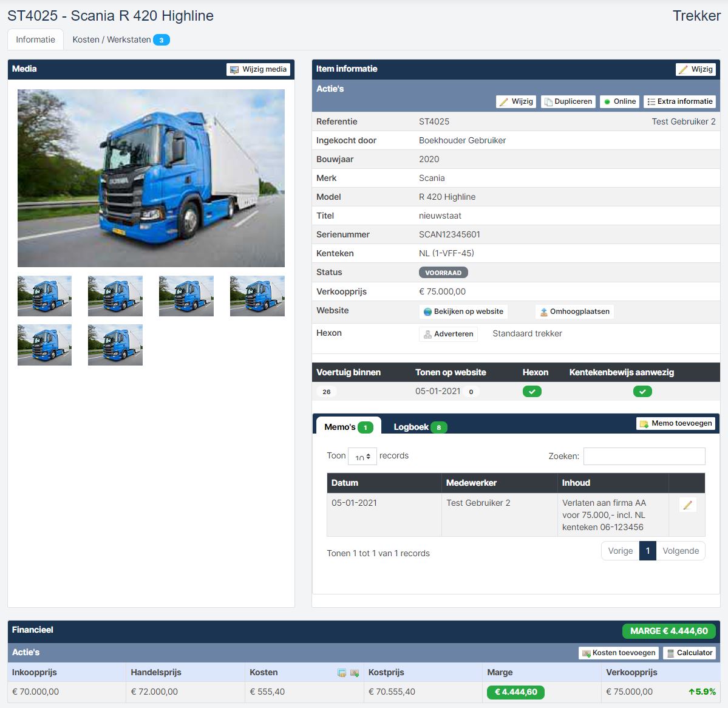Open the Kosten / Werkstaten tab
This screenshot has width=728, height=708.
(x=121, y=39)
